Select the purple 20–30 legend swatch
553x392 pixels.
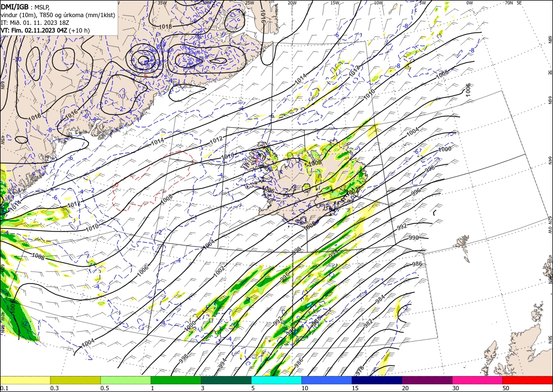click(x=427, y=380)
